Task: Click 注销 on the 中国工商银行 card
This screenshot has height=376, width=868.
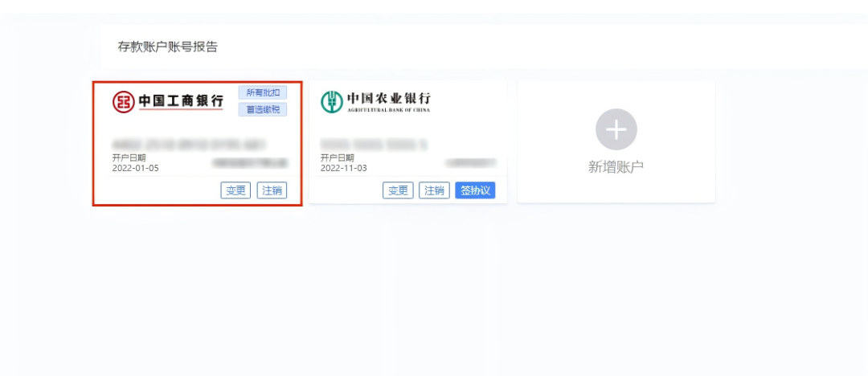Action: tap(272, 190)
